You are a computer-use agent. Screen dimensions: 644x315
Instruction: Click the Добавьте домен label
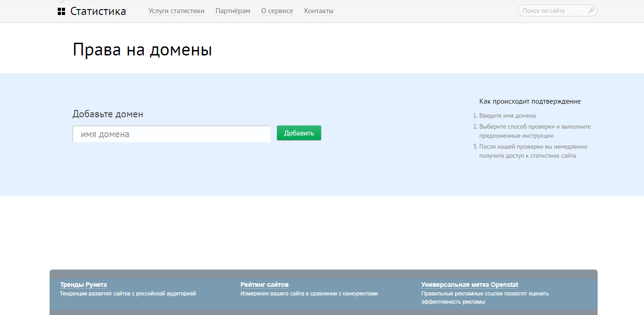click(x=108, y=114)
